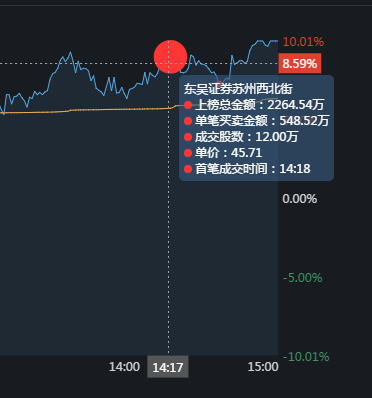Image resolution: width=372 pixels, height=398 pixels.
Task: Click the tooltip title 东吴证券苏州西北街
Action: pos(238,89)
